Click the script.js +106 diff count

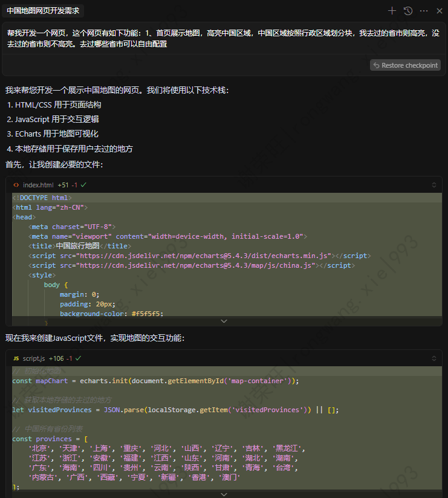pyautogui.click(x=56, y=358)
